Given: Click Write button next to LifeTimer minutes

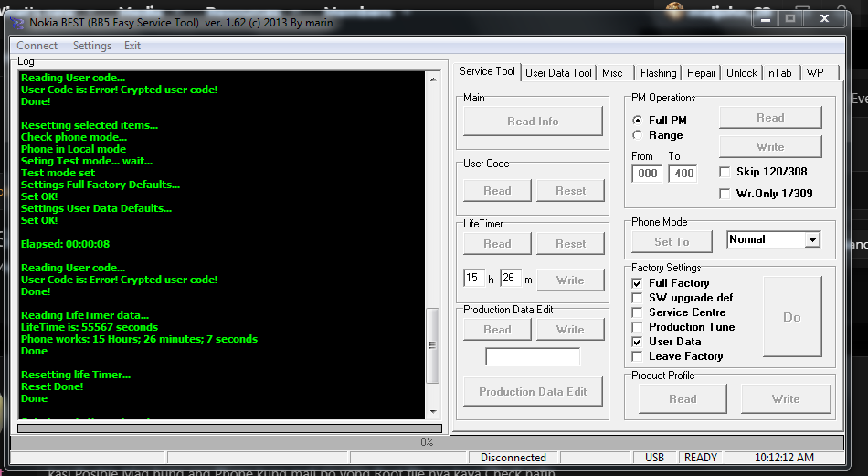Looking at the screenshot, I should tap(570, 280).
